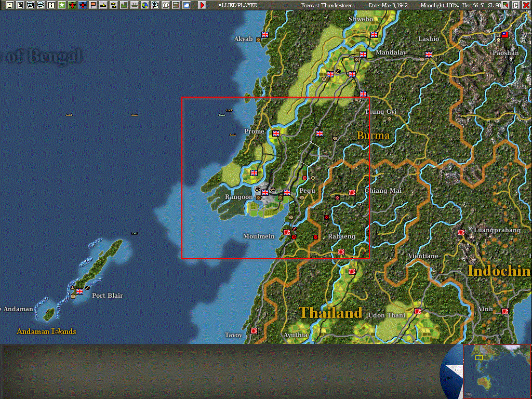Click the 'ALLIED PLAYER' header text
This screenshot has width=532, height=399.
click(238, 5)
